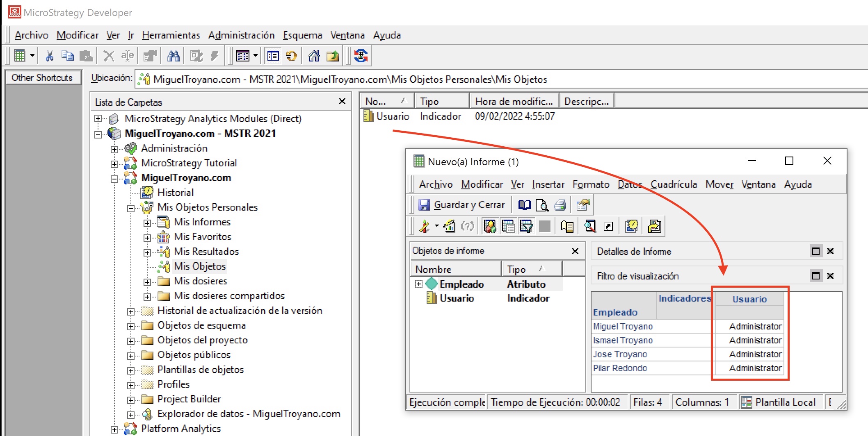The image size is (868, 436).
Task: Expand the MicroStrategy Tutorial project node
Action: point(114,164)
